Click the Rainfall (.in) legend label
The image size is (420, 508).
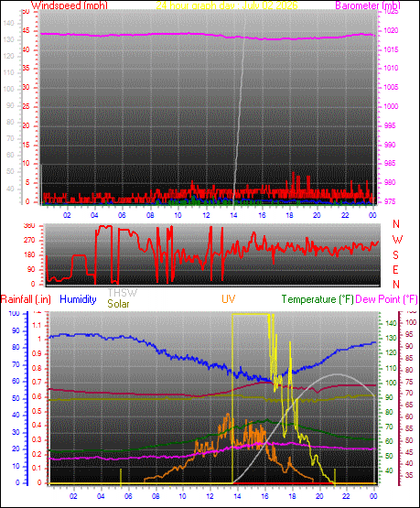[x=26, y=299]
